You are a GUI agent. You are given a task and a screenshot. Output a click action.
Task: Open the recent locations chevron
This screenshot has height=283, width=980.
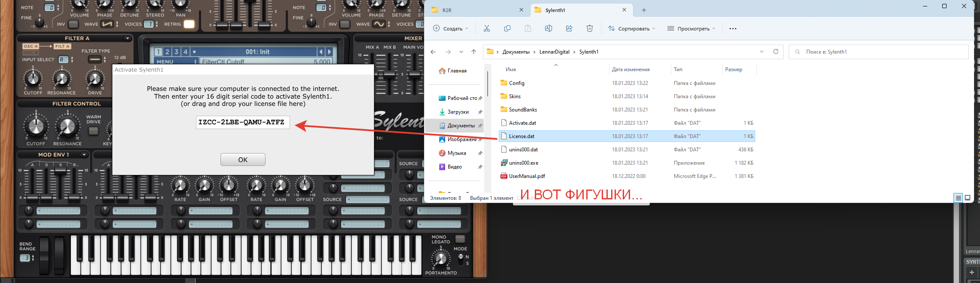461,52
